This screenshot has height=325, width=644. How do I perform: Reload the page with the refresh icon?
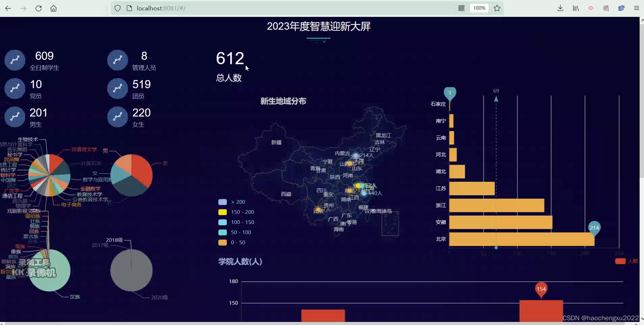tap(39, 8)
